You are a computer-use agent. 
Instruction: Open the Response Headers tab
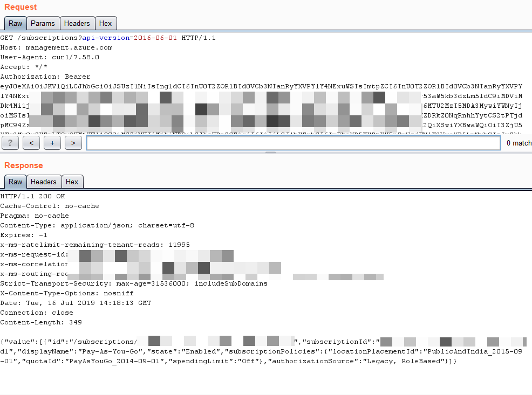pos(44,182)
